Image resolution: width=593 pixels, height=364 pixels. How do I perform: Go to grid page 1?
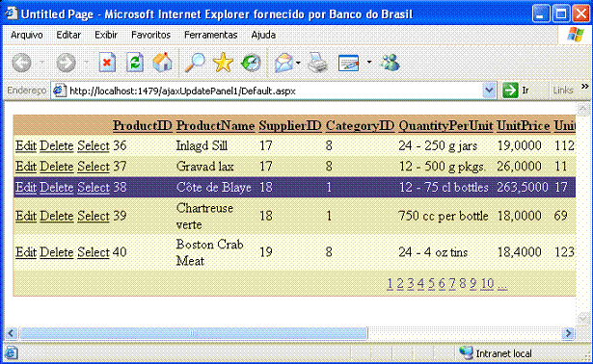coord(390,283)
